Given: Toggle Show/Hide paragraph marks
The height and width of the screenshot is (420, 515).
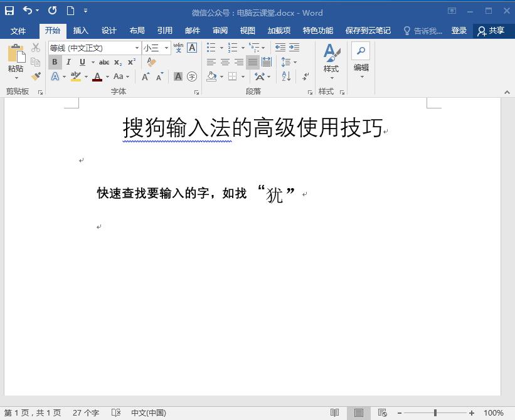Looking at the screenshot, I should coord(305,77).
